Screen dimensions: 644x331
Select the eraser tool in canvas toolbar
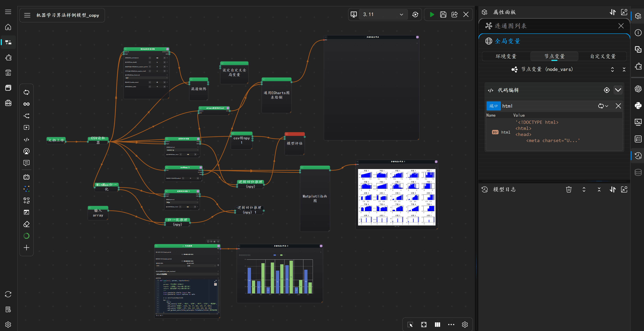point(26,224)
